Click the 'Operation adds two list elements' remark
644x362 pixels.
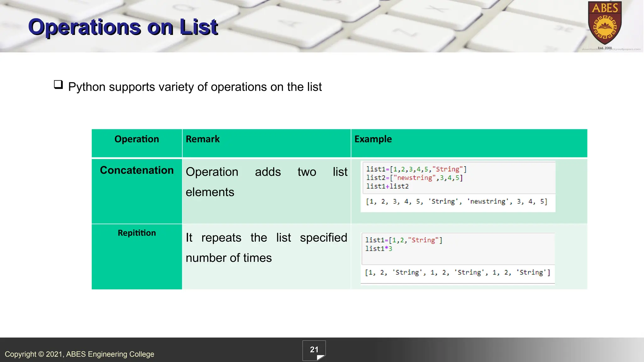[x=266, y=182]
